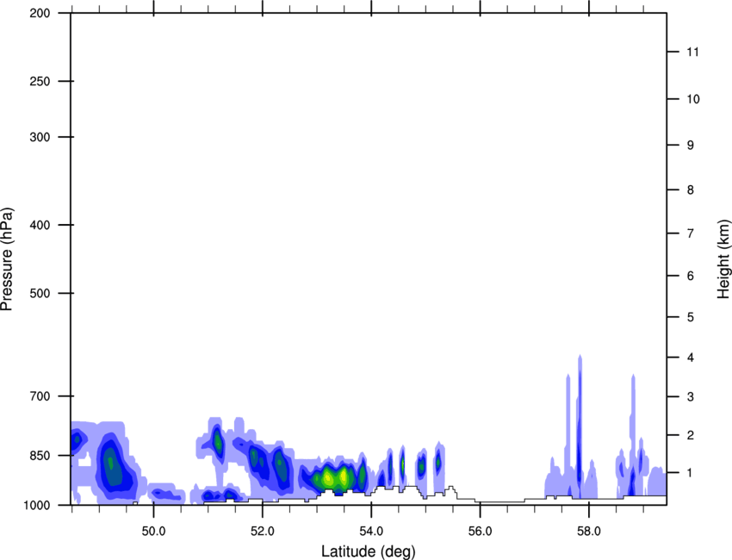This screenshot has height=560, width=732.
Task: Click the 50.0 latitude tick label
Action: 154,532
